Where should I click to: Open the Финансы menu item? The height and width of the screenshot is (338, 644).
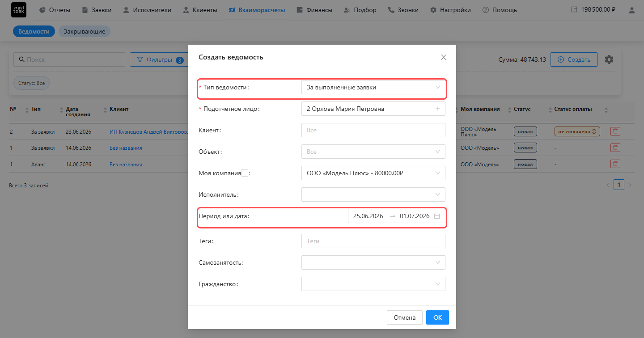(x=314, y=10)
